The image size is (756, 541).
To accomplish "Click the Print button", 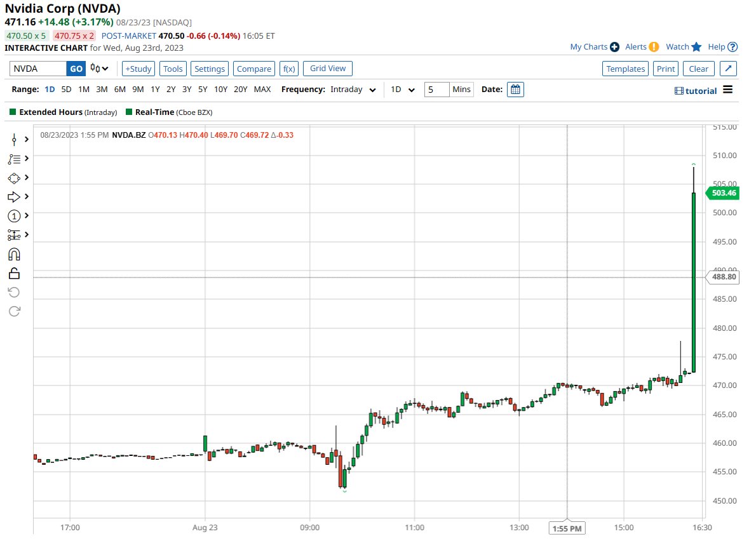I will [666, 69].
